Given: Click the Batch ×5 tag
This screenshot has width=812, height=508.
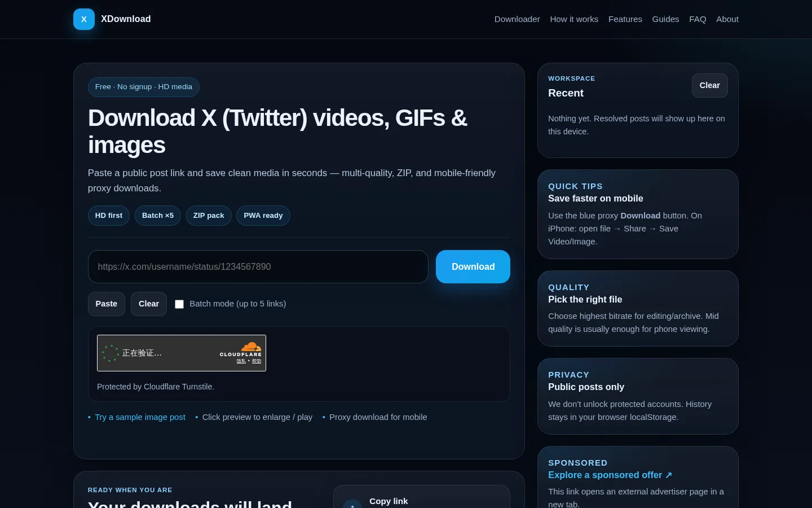Looking at the screenshot, I should 158,216.
